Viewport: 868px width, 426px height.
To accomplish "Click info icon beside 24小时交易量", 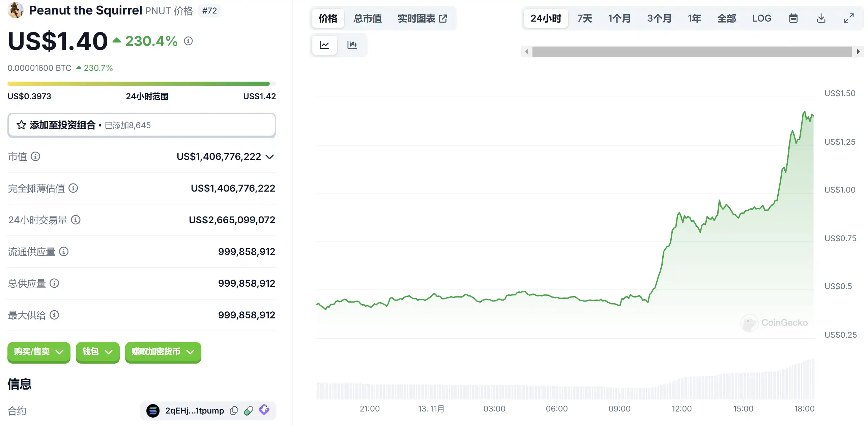I will (76, 220).
